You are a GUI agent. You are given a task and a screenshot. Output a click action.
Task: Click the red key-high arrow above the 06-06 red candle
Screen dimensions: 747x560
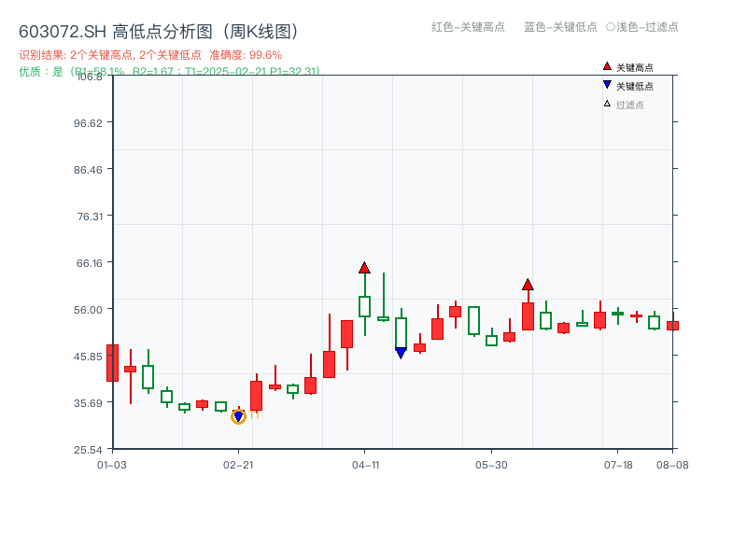point(529,285)
